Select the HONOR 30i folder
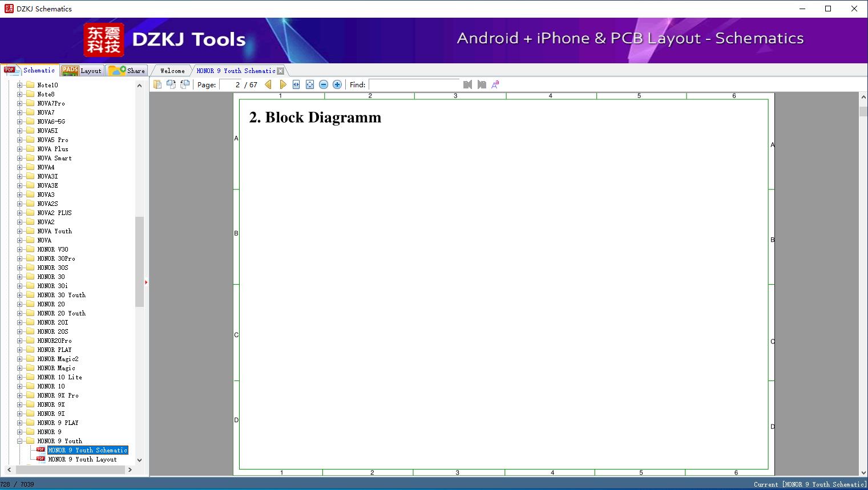This screenshot has width=868, height=490. pyautogui.click(x=53, y=286)
